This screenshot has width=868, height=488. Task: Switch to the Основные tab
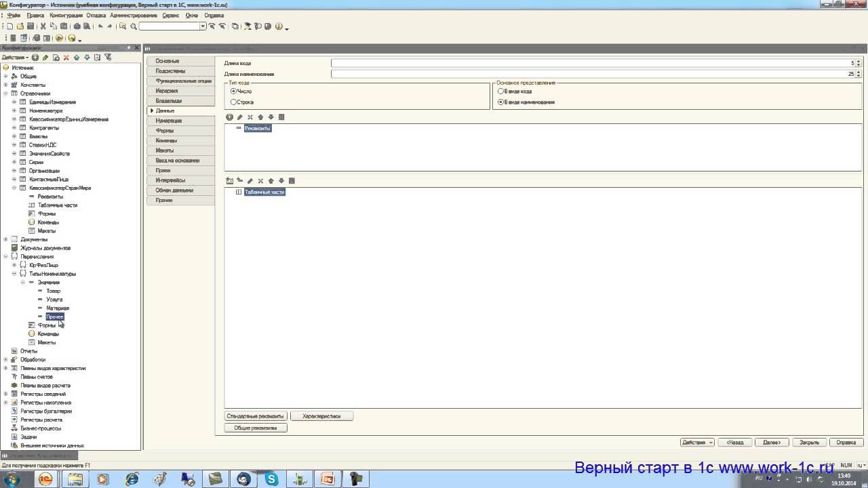click(x=180, y=61)
